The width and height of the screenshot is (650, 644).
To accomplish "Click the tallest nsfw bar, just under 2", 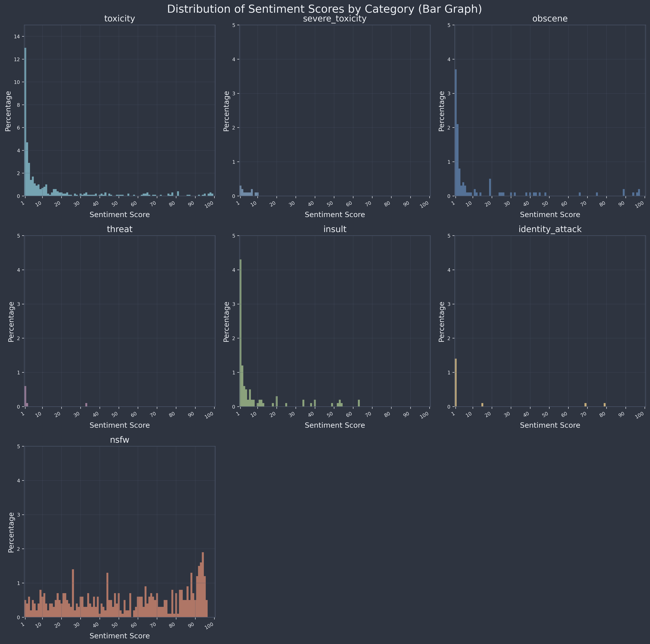I will coord(203,585).
